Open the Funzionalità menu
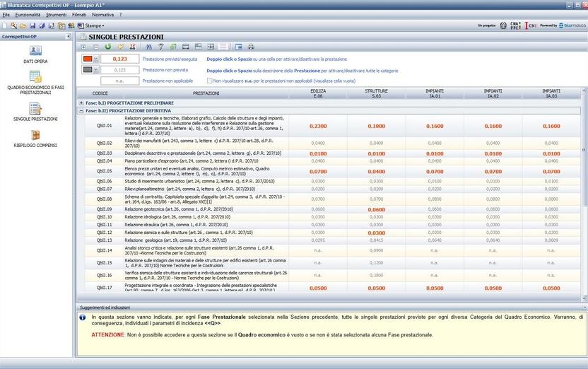588x369 pixels. [28, 14]
